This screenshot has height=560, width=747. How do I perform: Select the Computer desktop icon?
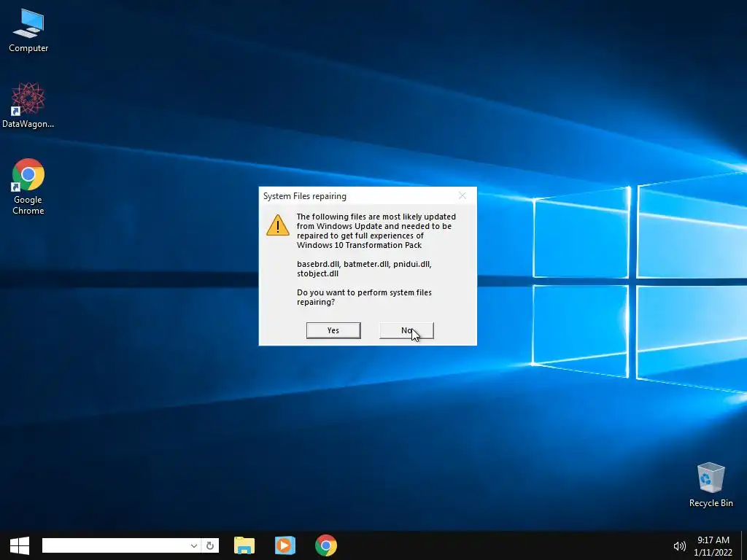28,31
